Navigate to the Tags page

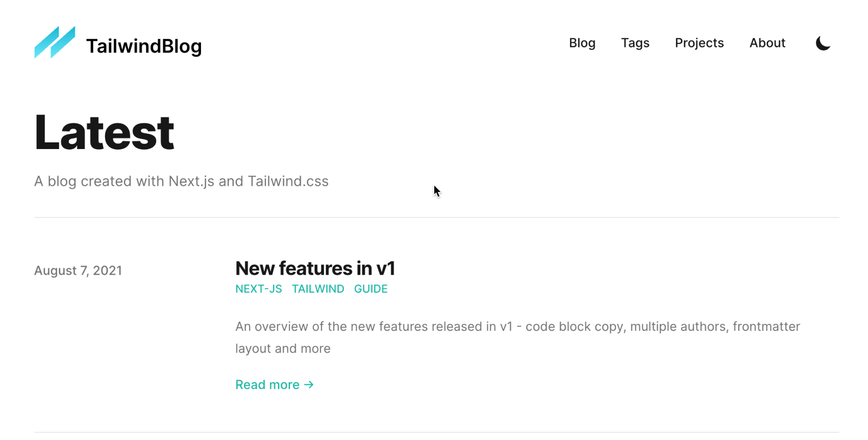[635, 43]
